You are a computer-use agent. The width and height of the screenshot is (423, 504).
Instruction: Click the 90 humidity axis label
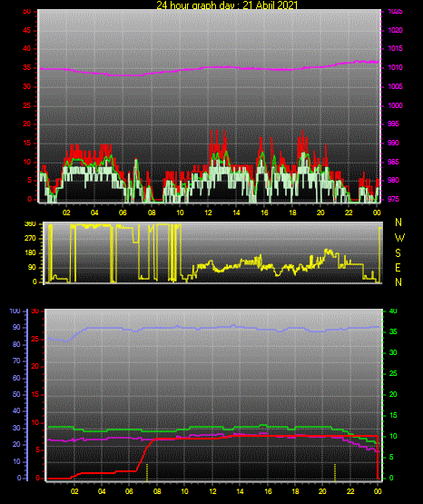(x=16, y=327)
